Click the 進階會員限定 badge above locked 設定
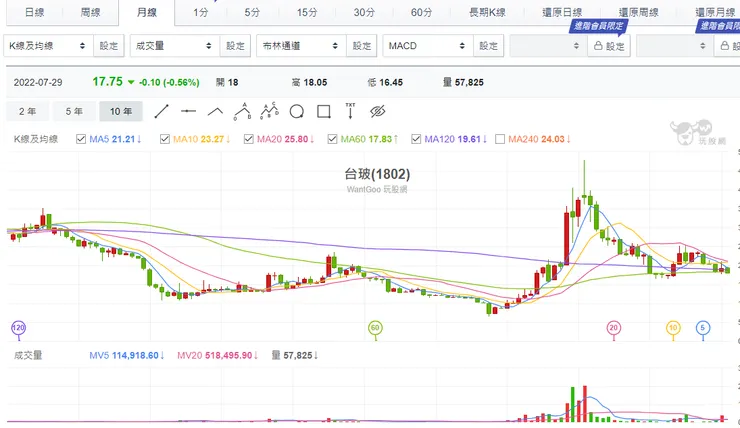The width and height of the screenshot is (740, 428). tap(598, 26)
